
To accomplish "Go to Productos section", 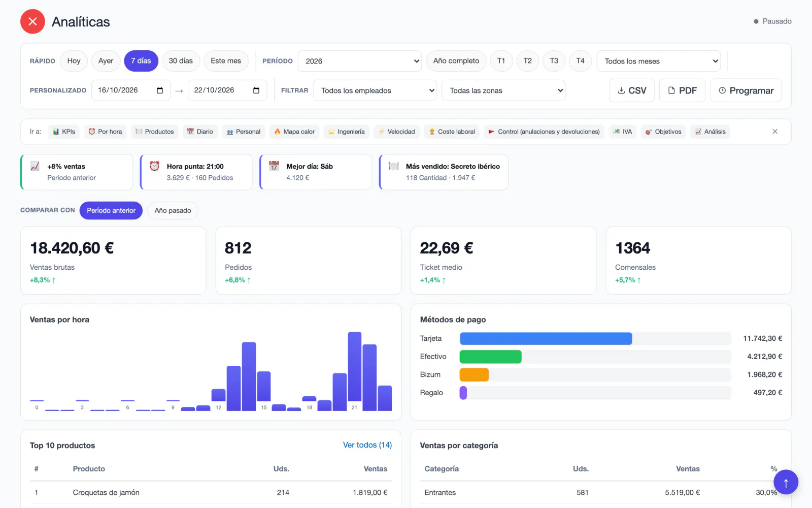I will pyautogui.click(x=154, y=132).
